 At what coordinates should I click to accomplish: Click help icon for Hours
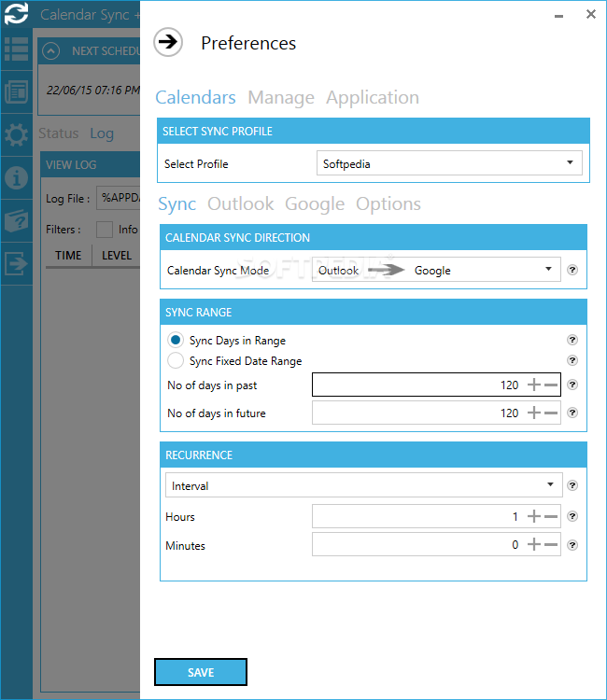point(572,516)
